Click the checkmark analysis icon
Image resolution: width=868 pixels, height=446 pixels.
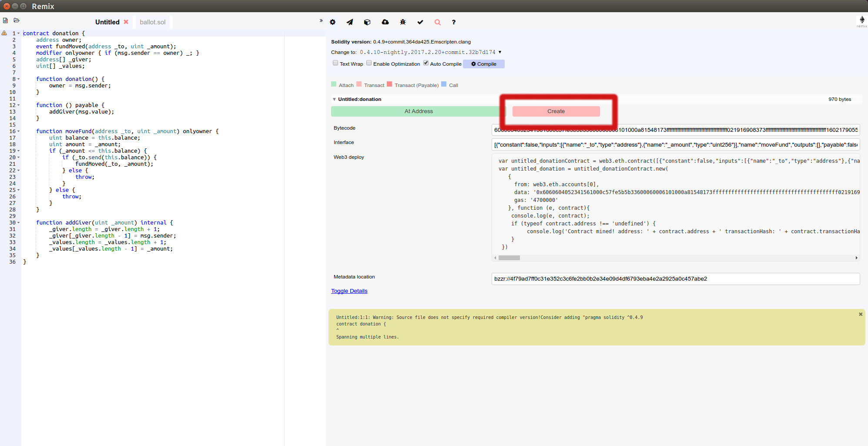(420, 22)
